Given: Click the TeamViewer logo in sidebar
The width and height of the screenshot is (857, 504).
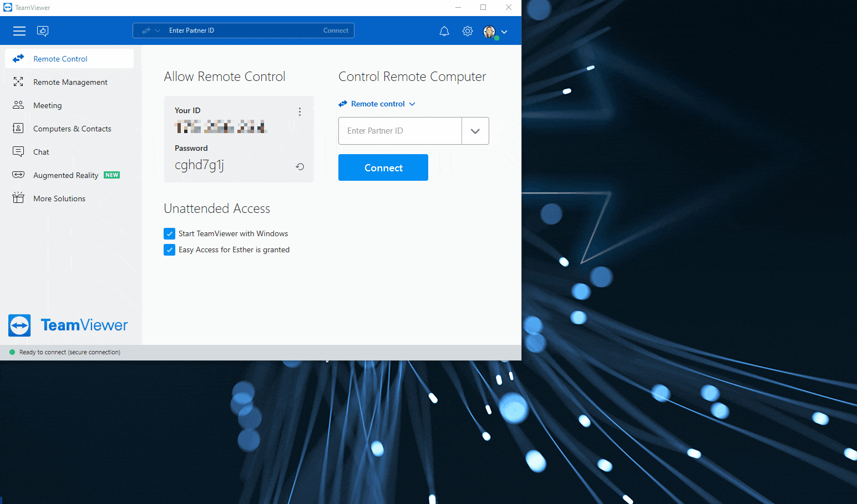Looking at the screenshot, I should click(68, 325).
